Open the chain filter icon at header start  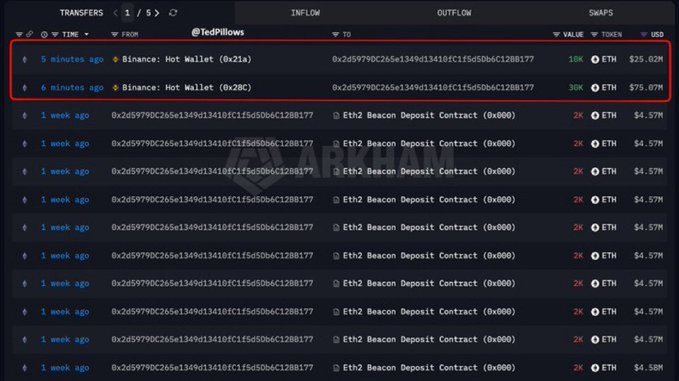(19, 34)
